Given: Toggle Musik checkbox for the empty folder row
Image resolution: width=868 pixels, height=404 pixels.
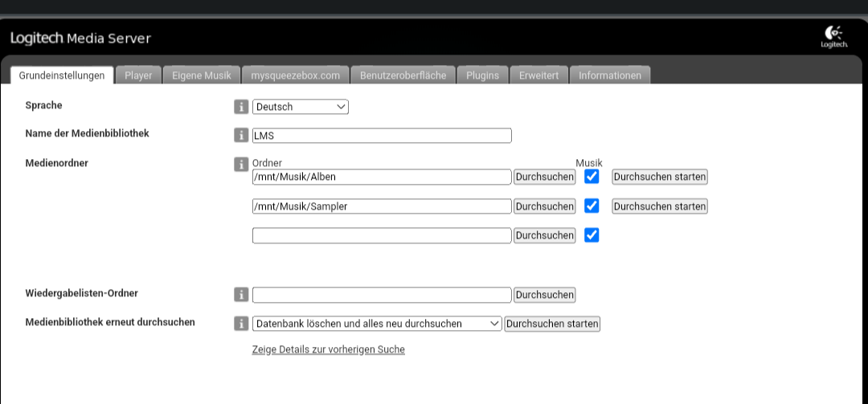Looking at the screenshot, I should pyautogui.click(x=592, y=235).
